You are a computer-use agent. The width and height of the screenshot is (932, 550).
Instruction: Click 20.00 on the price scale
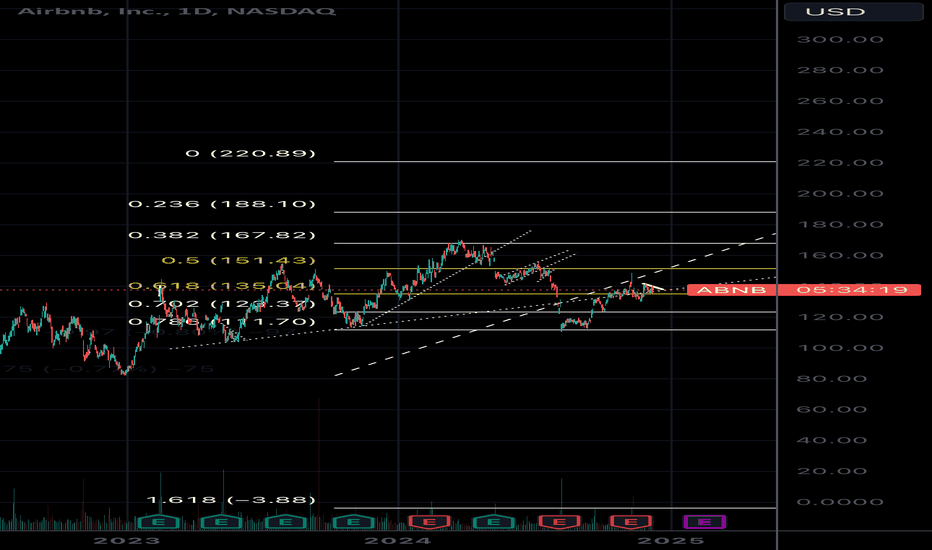click(x=832, y=472)
